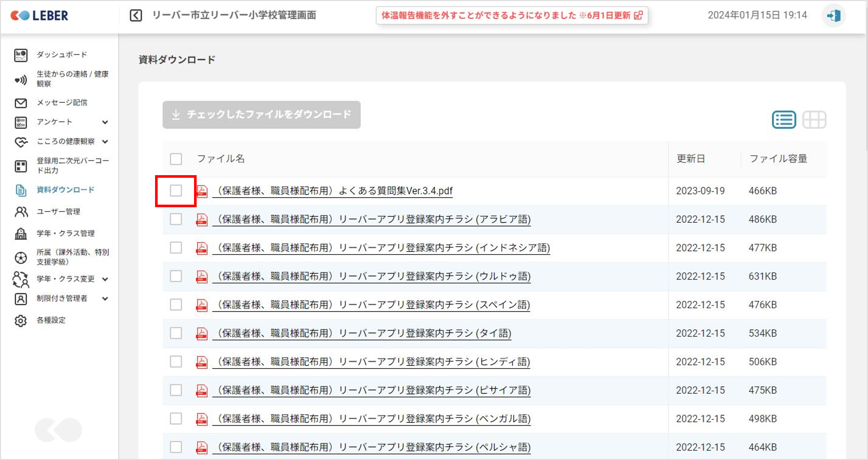Viewport: 868px width, 460px height.
Task: Click the PDF icon of よくある質問集Ver.3.4
Action: click(202, 191)
